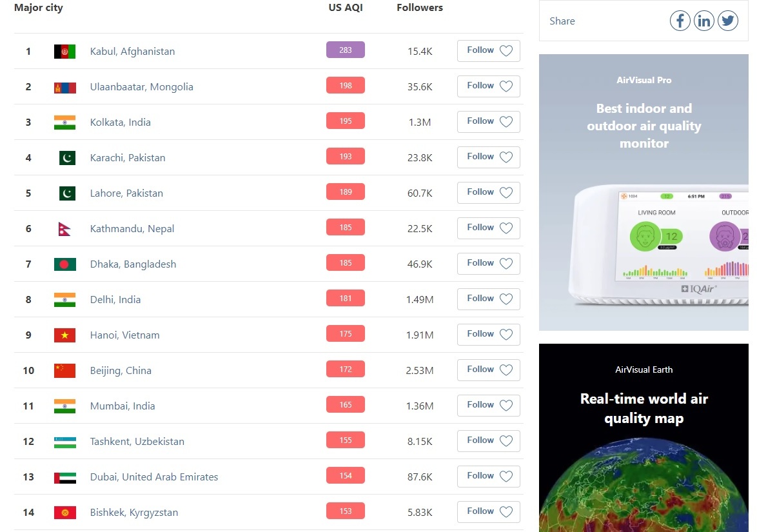This screenshot has width=757, height=532.
Task: Share via LinkedIn icon
Action: [x=704, y=21]
